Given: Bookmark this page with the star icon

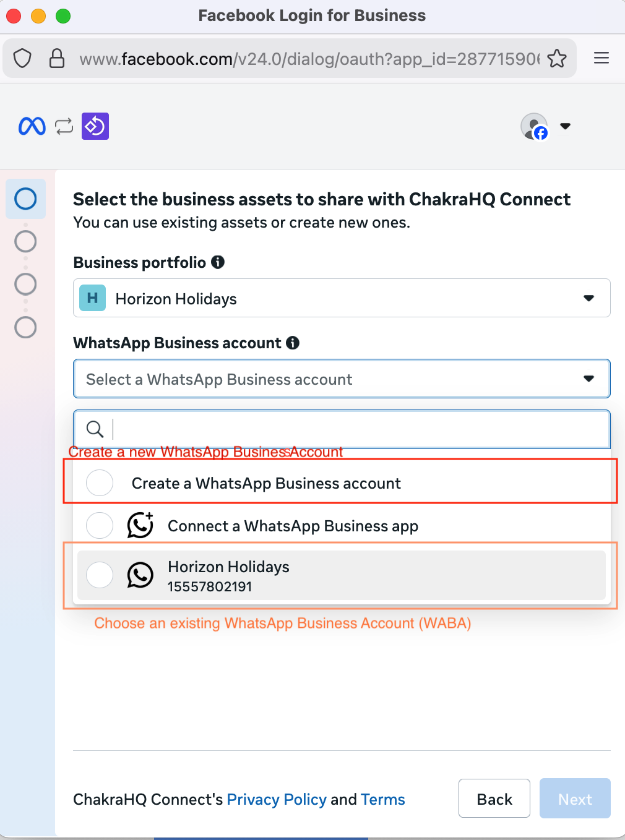Looking at the screenshot, I should coord(557,59).
